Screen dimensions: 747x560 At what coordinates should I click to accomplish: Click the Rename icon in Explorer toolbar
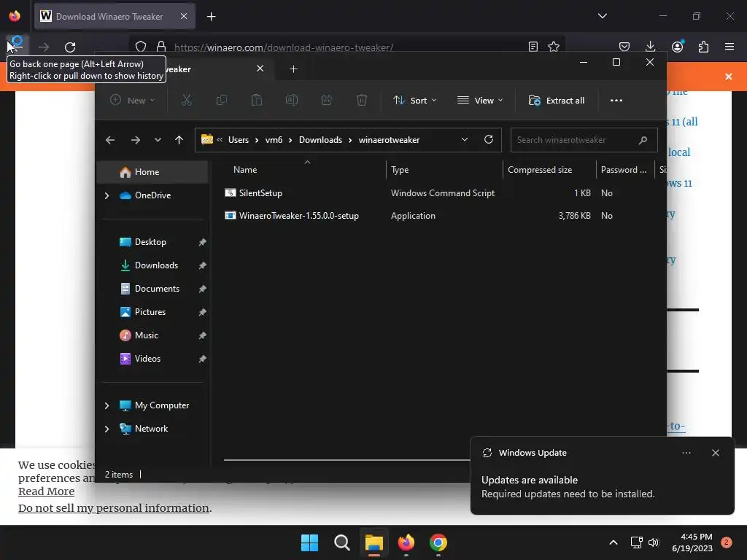click(292, 101)
